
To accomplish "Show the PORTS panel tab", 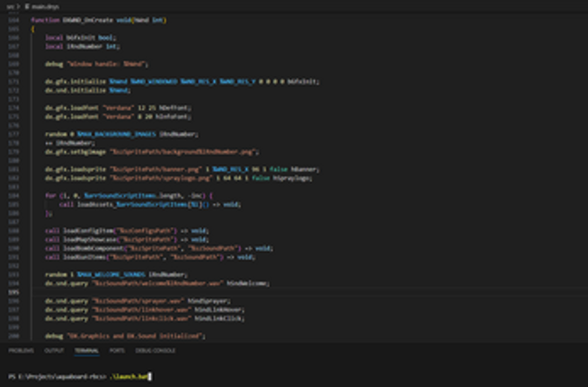I will click(117, 350).
